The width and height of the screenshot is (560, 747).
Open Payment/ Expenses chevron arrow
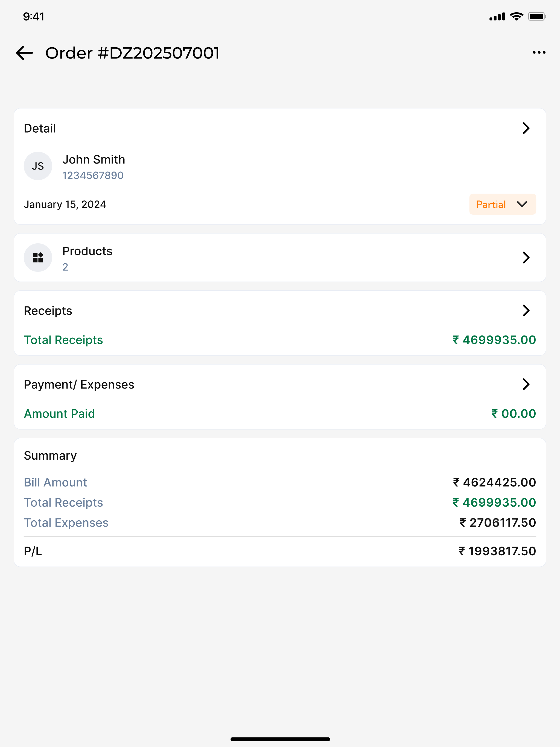coord(526,384)
